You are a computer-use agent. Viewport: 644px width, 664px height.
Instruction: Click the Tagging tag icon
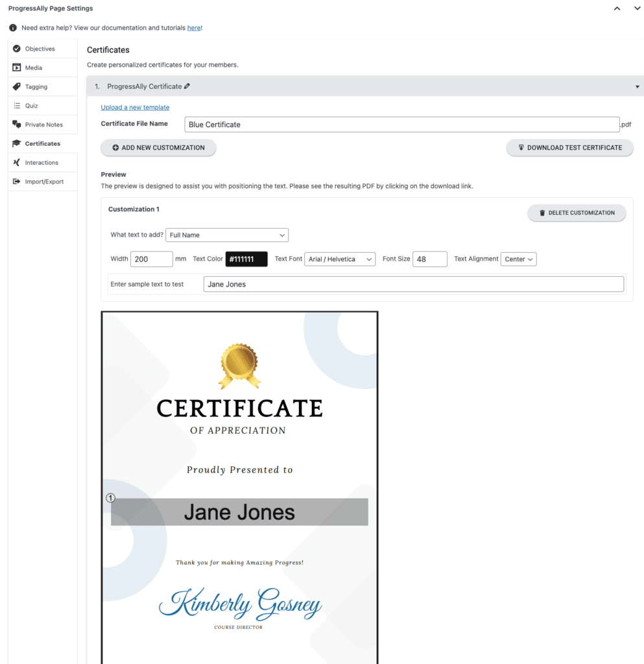click(x=17, y=87)
